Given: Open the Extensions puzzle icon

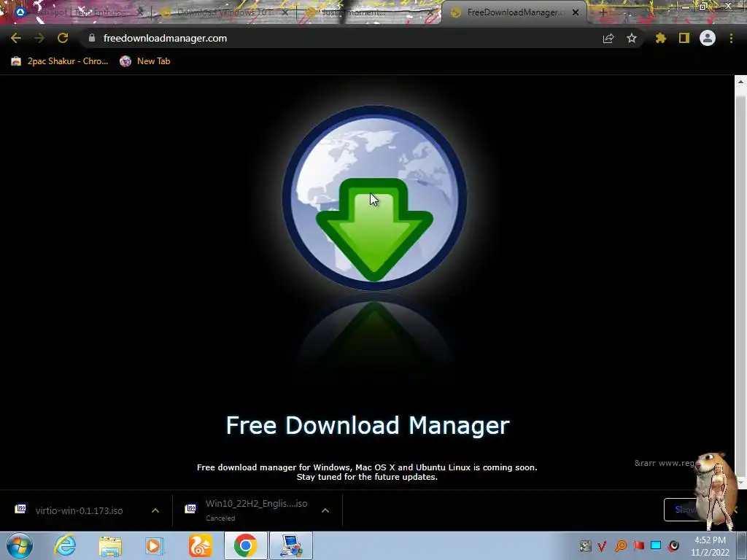Looking at the screenshot, I should pos(661,38).
